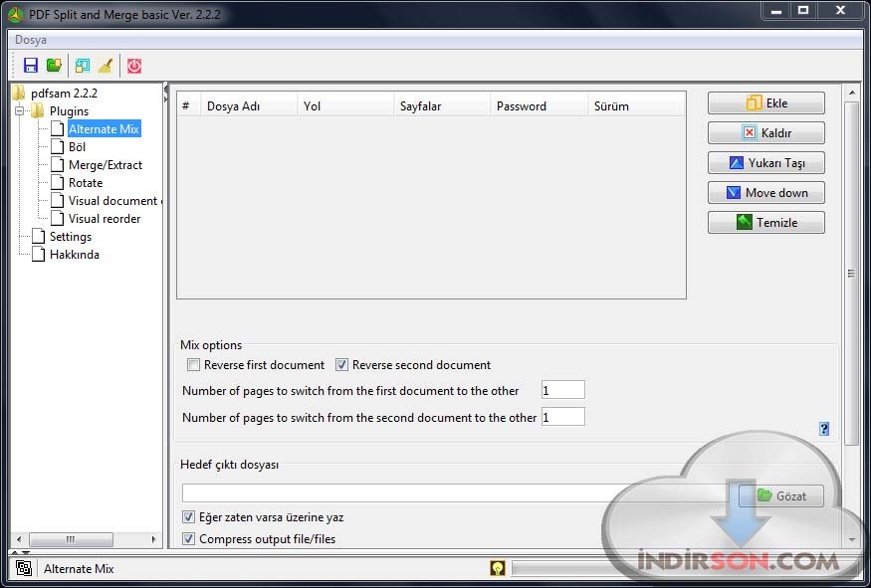Collapse the Plugins tree node

tap(20, 110)
